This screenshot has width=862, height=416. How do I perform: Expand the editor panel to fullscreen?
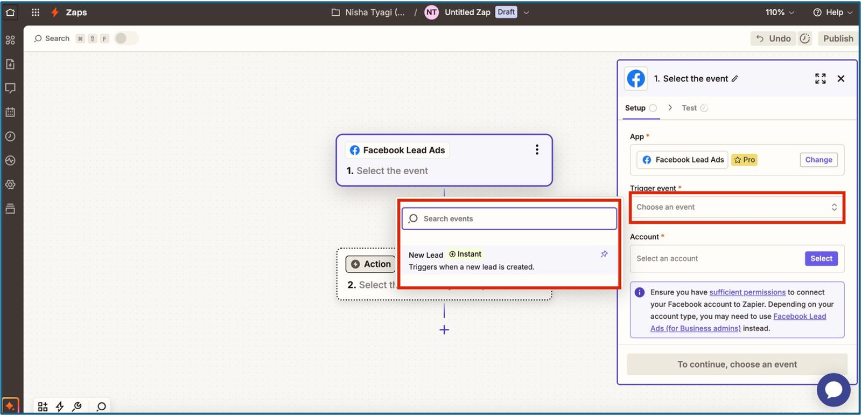tap(820, 79)
